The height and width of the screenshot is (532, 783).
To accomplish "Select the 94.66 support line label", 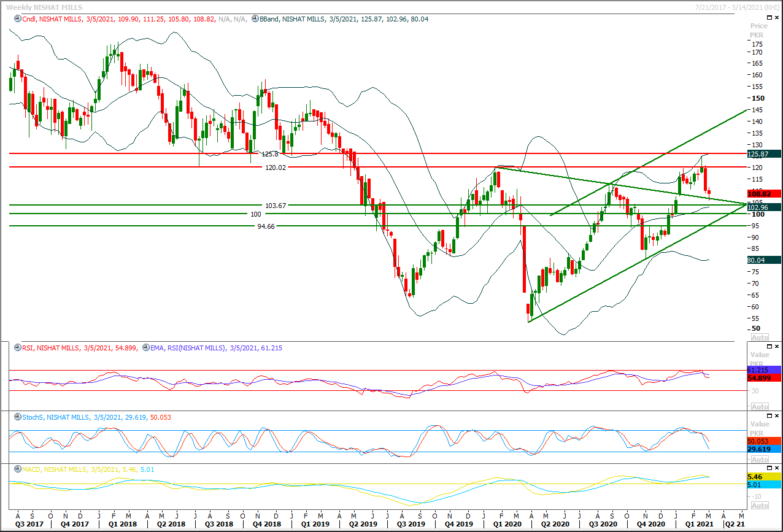I will 266,226.
